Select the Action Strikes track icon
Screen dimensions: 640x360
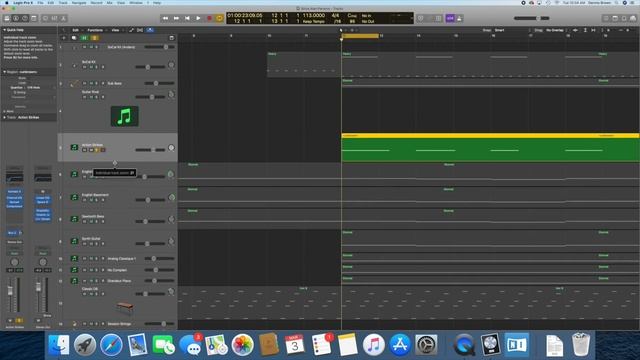click(x=74, y=147)
